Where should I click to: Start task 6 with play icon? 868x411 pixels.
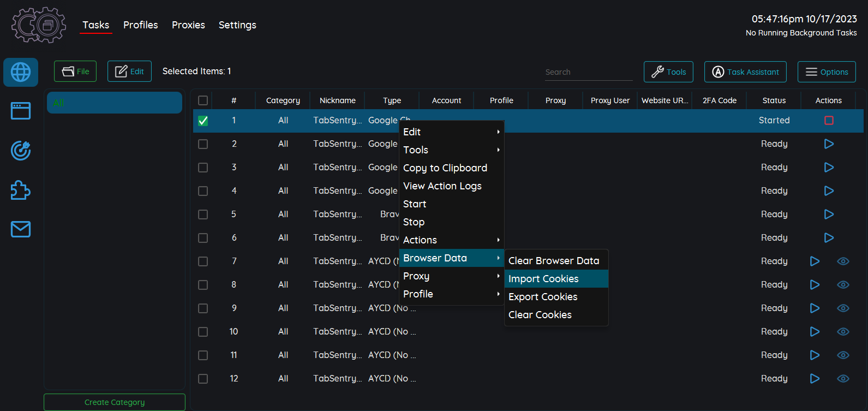(829, 237)
